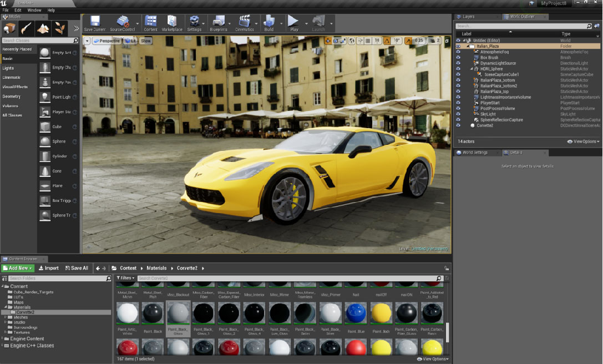Open the Marketplace from the toolbar
The height and width of the screenshot is (364, 603).
point(172,23)
